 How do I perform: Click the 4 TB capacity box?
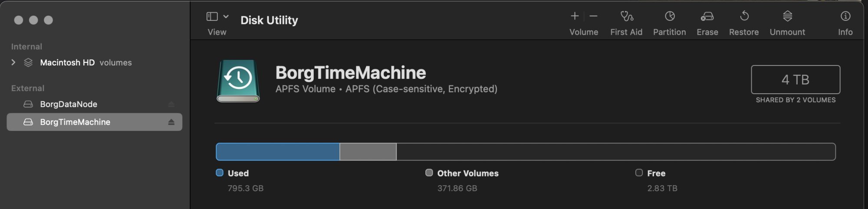(x=796, y=79)
